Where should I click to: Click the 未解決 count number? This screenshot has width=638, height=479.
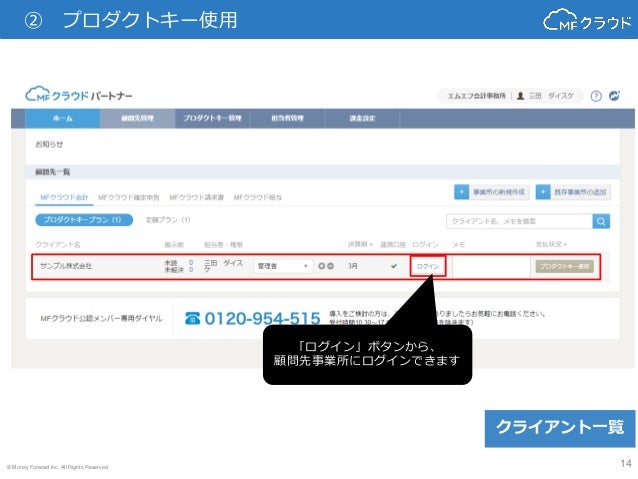tap(191, 269)
